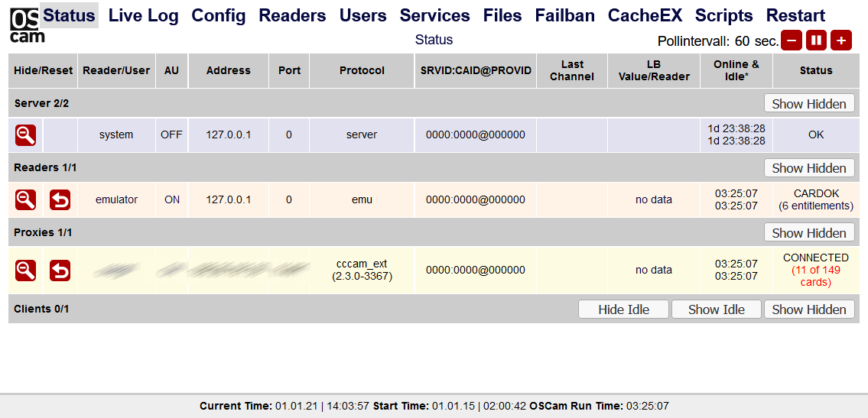
Task: Click the 'LB Value/Reader' column header
Action: point(653,71)
